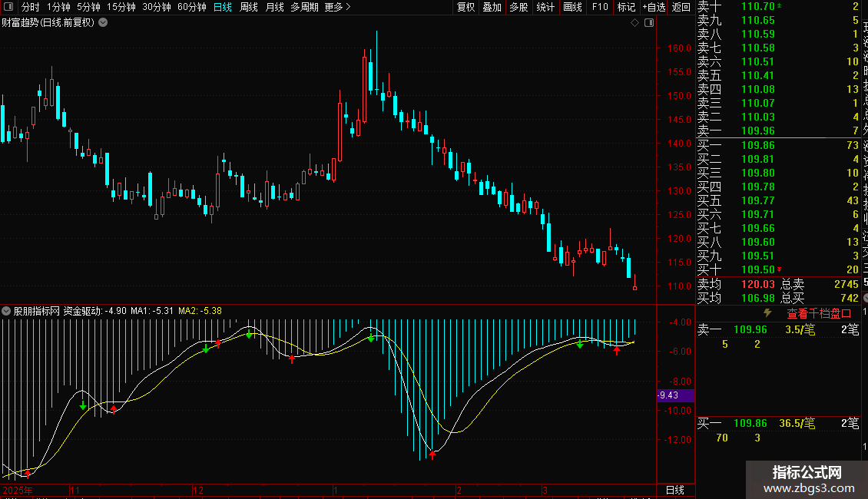The image size is (868, 499).
Task: Open the 更多 periods expander
Action: click(337, 7)
